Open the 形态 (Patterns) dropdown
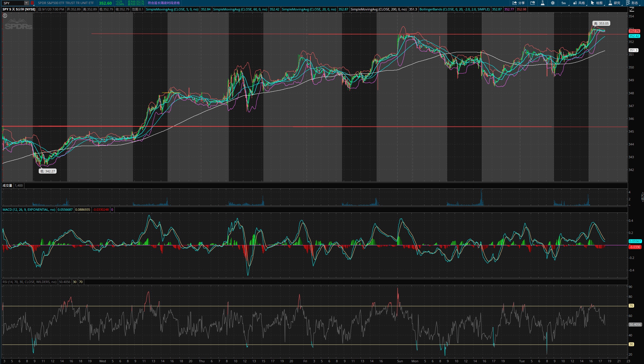Screen dimensions: 644x364 (x=632, y=3)
